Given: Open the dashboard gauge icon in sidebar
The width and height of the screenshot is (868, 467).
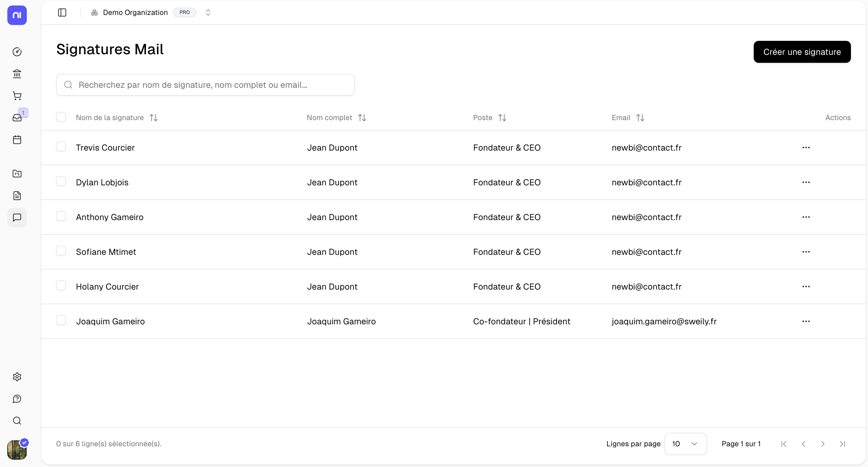Looking at the screenshot, I should click(x=17, y=52).
